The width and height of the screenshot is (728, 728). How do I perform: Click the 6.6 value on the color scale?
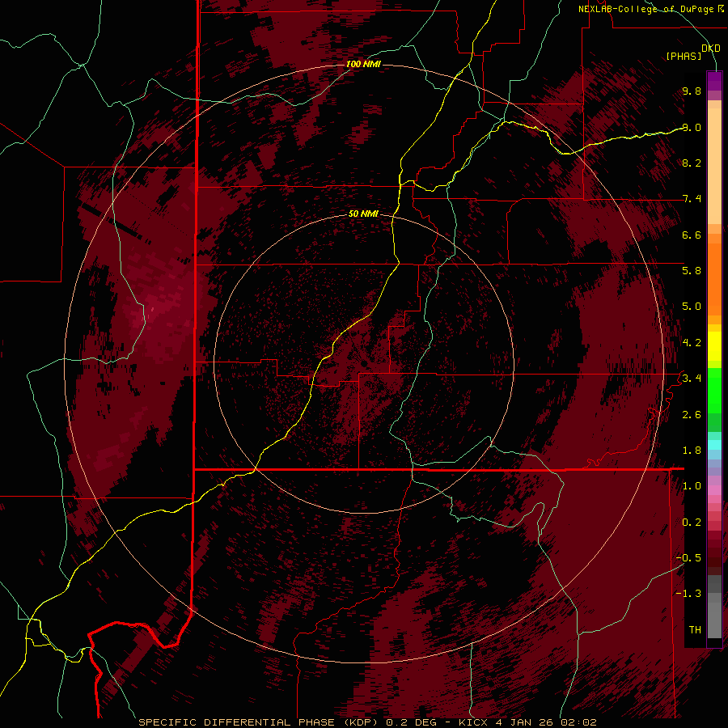pos(692,235)
